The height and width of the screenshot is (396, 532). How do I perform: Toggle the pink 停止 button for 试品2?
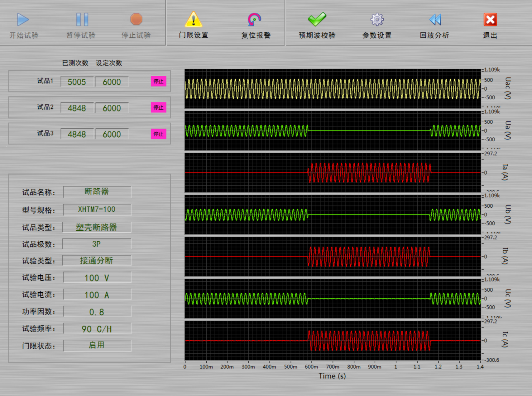click(158, 107)
